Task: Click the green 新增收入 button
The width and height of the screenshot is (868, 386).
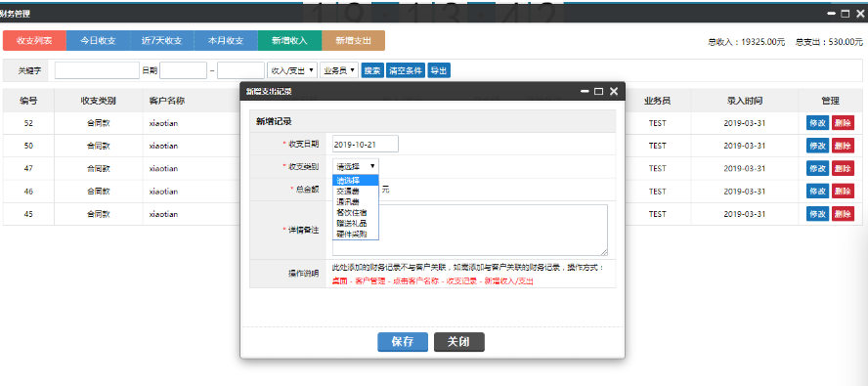Action: pos(289,40)
